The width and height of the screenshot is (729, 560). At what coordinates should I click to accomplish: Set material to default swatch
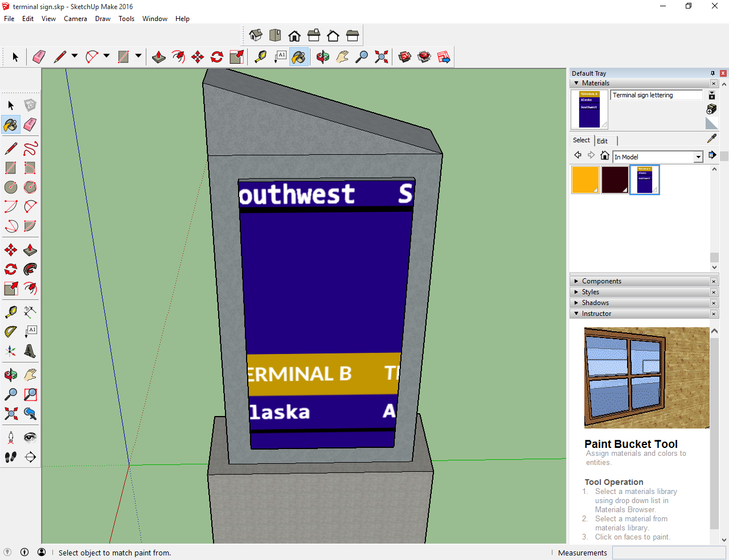[x=712, y=123]
